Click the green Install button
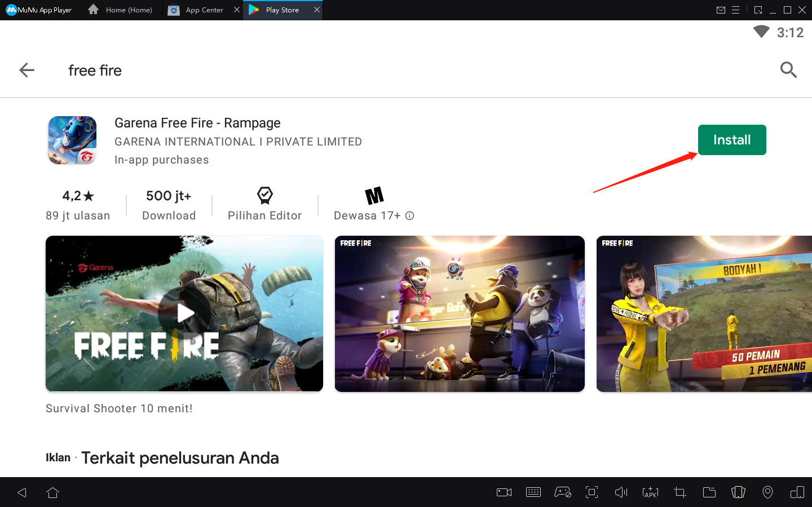Viewport: 812px width, 507px height. click(x=732, y=140)
